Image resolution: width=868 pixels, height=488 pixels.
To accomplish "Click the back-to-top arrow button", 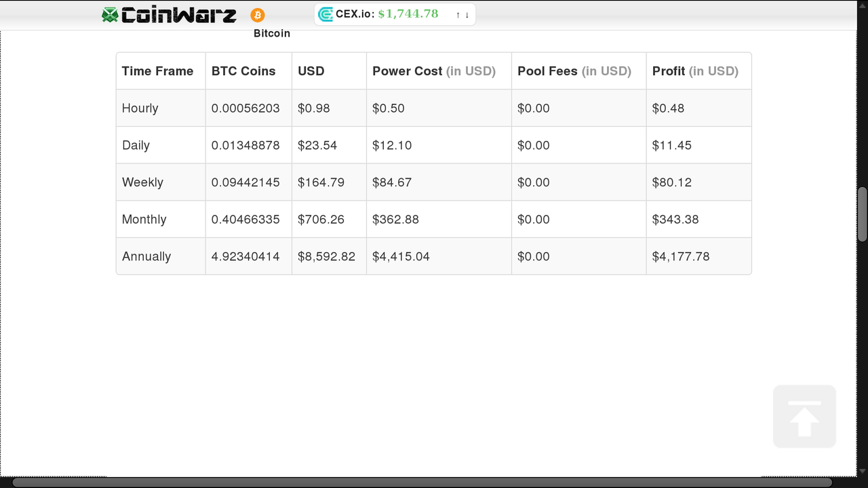I will pos(804,416).
